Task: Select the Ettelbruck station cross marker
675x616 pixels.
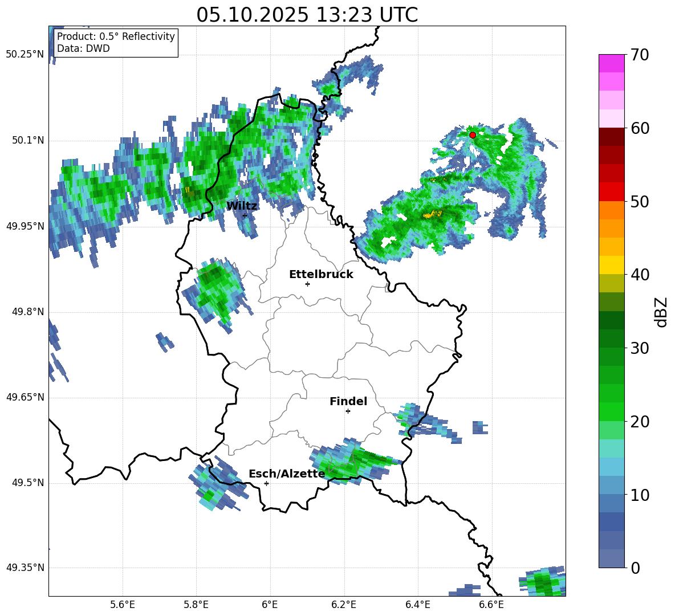Action: [x=307, y=284]
